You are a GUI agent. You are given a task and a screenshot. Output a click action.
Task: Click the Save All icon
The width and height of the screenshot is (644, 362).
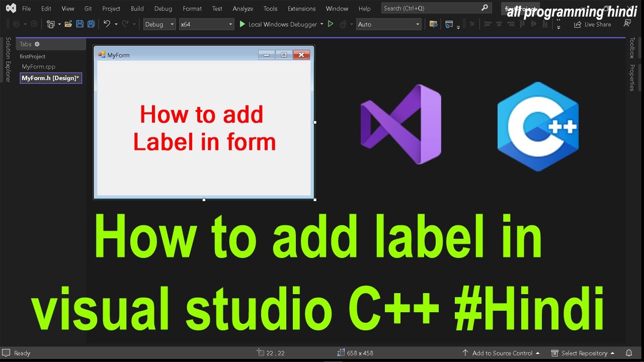91,24
